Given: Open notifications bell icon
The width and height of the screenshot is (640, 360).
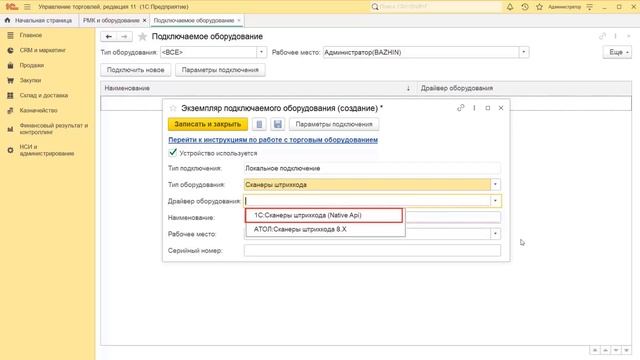Looking at the screenshot, I should pyautogui.click(x=510, y=7).
